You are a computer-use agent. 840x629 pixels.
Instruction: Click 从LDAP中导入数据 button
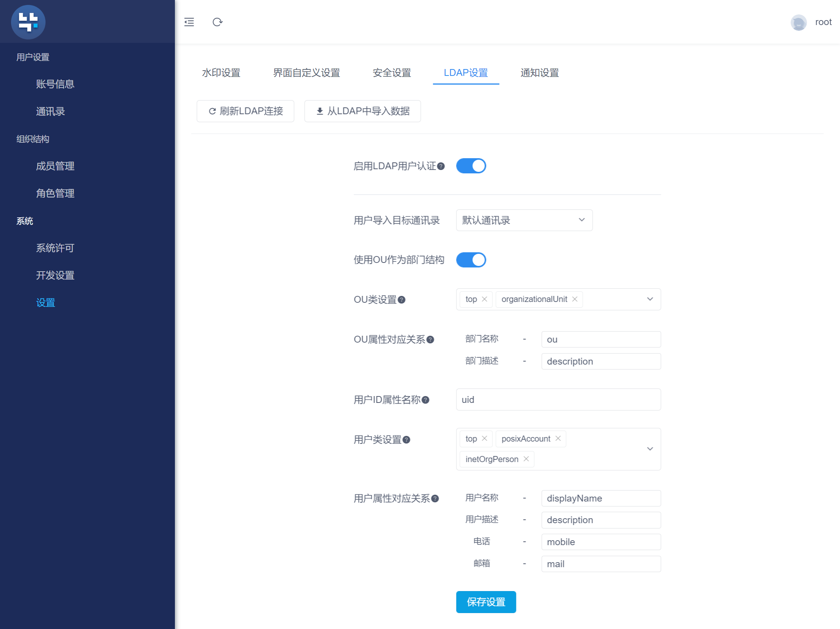click(x=362, y=111)
